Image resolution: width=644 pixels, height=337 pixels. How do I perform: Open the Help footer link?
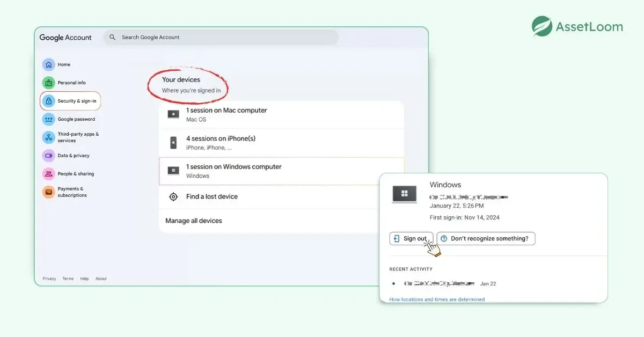84,279
